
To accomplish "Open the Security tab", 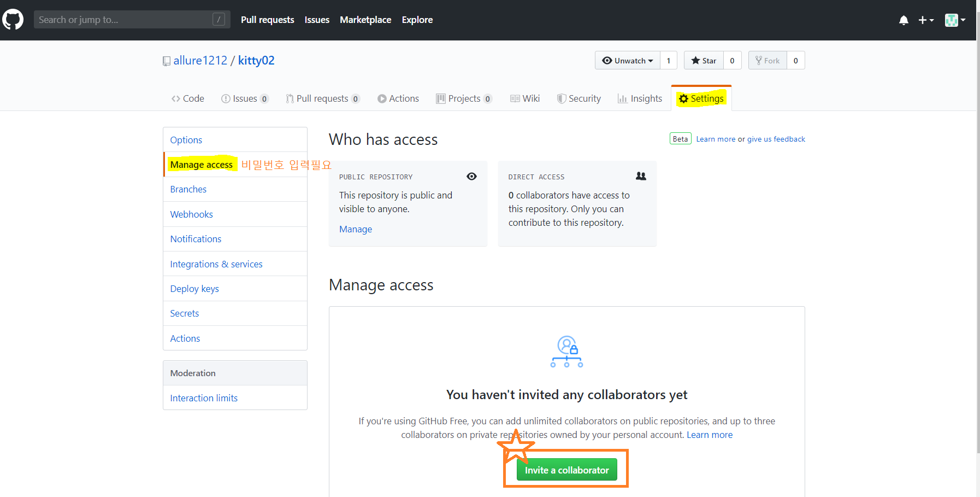I will pos(579,98).
